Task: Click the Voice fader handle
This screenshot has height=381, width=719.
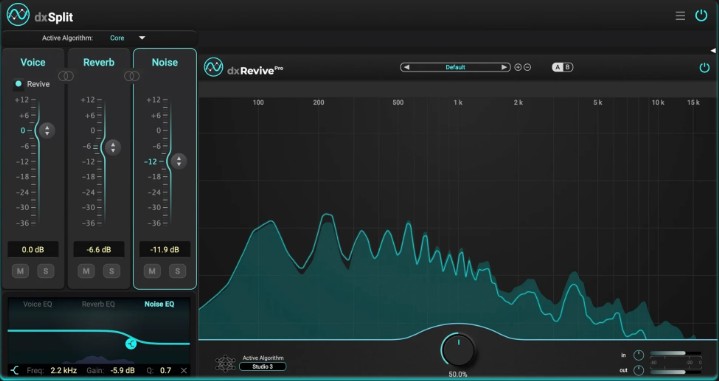Action: pyautogui.click(x=47, y=131)
